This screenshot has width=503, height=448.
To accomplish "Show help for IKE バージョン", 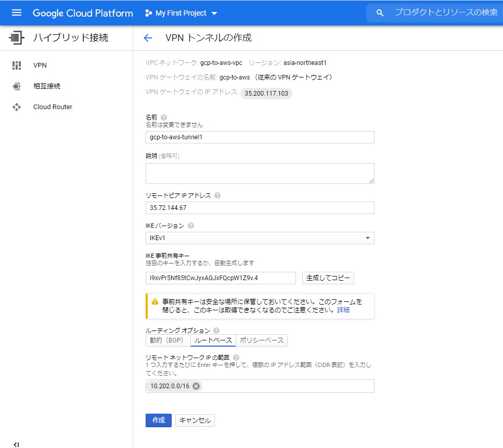I will coord(191,226).
